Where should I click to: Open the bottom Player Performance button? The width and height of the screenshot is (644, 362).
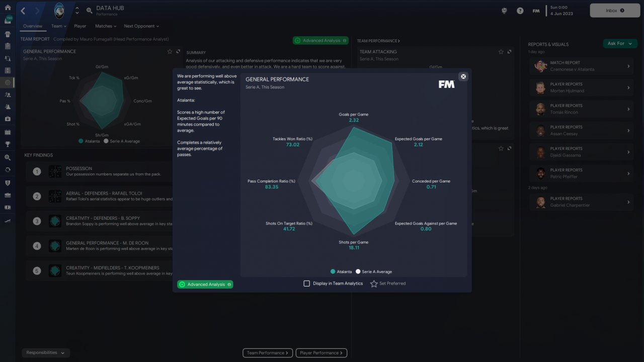321,353
